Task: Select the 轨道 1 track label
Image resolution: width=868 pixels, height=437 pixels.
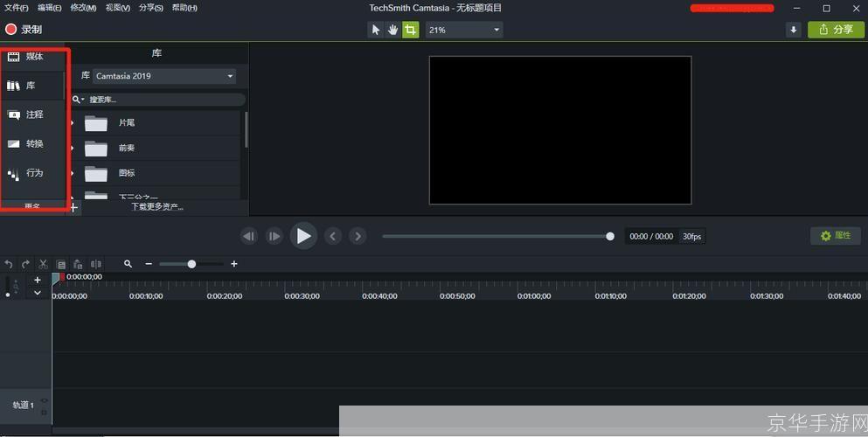Action: [x=24, y=406]
